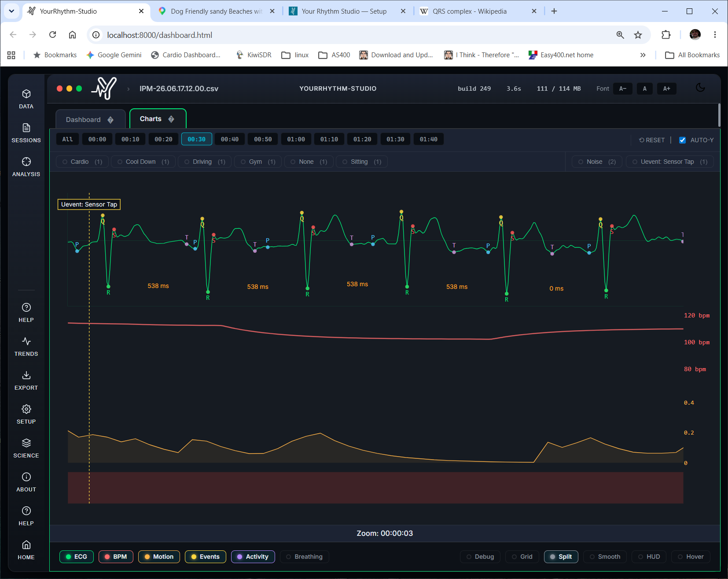Screen dimensions: 728x579
Task: Enable the Grid option
Action: [x=522, y=557]
